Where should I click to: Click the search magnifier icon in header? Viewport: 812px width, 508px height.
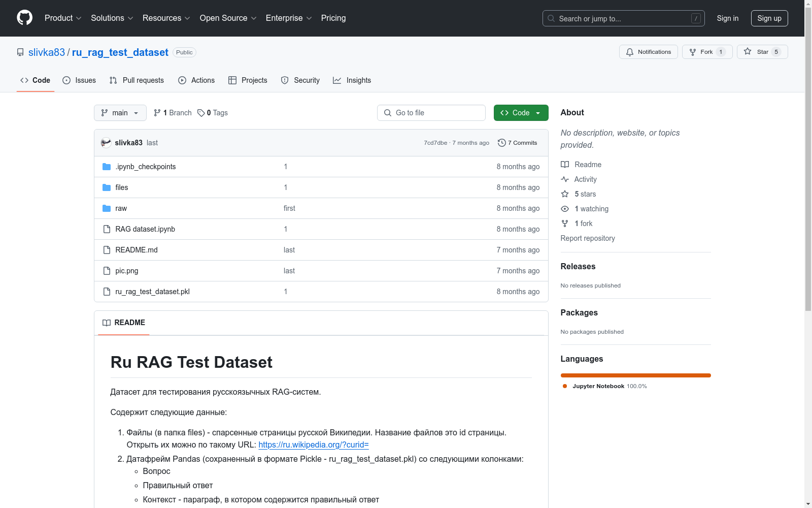tap(551, 18)
